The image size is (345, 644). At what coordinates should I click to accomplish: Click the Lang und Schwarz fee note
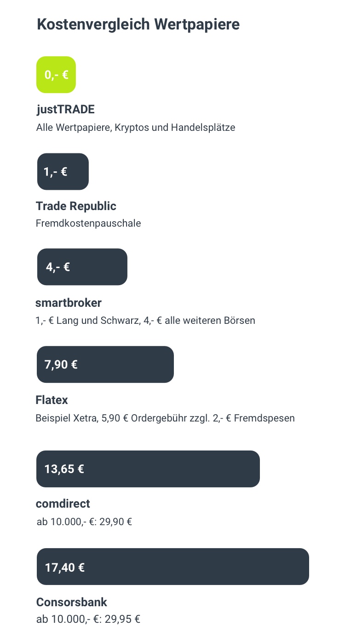click(x=145, y=320)
